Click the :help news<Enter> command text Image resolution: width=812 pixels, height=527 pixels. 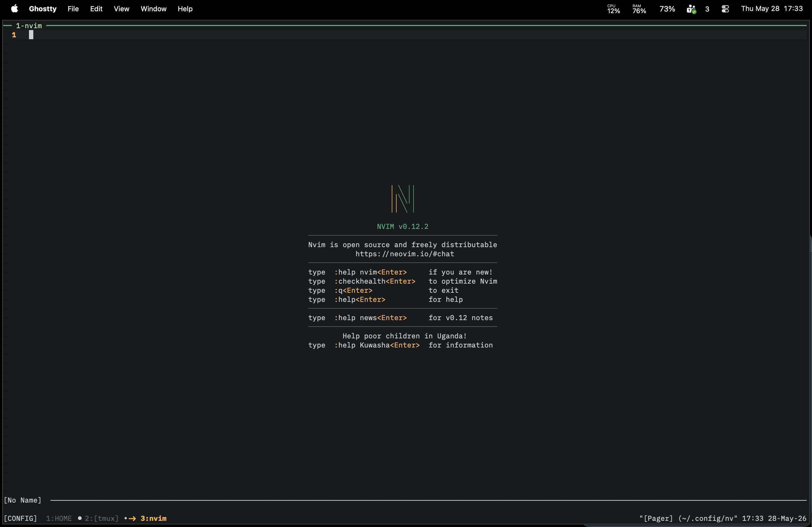(x=371, y=318)
